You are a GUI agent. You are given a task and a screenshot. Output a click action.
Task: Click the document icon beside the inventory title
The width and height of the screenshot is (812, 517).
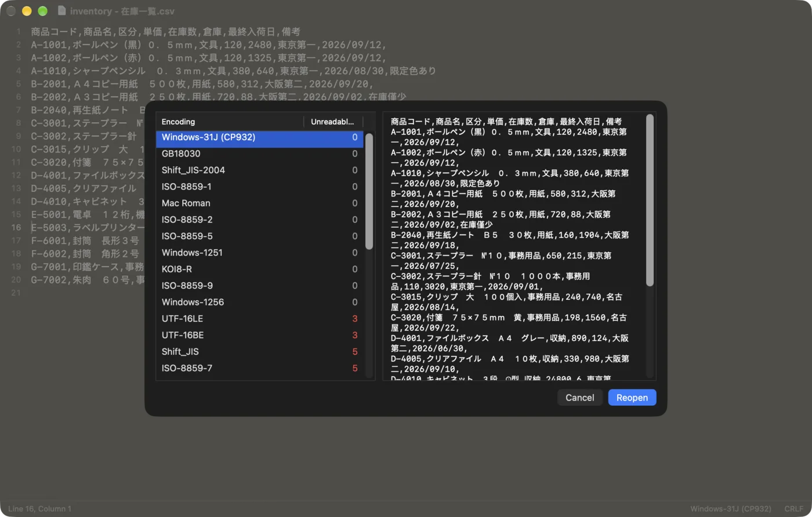coord(62,11)
